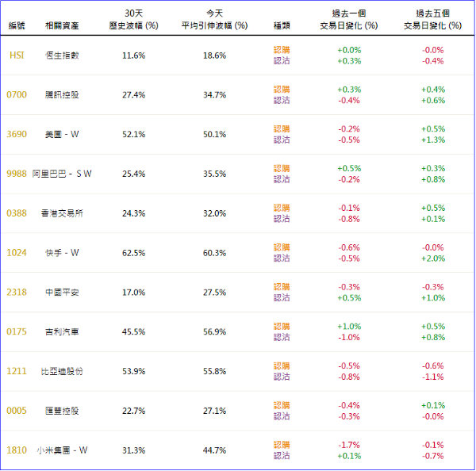Click 0700 implied volatility 34.7%
Screen dimensions: 476x471
click(215, 95)
